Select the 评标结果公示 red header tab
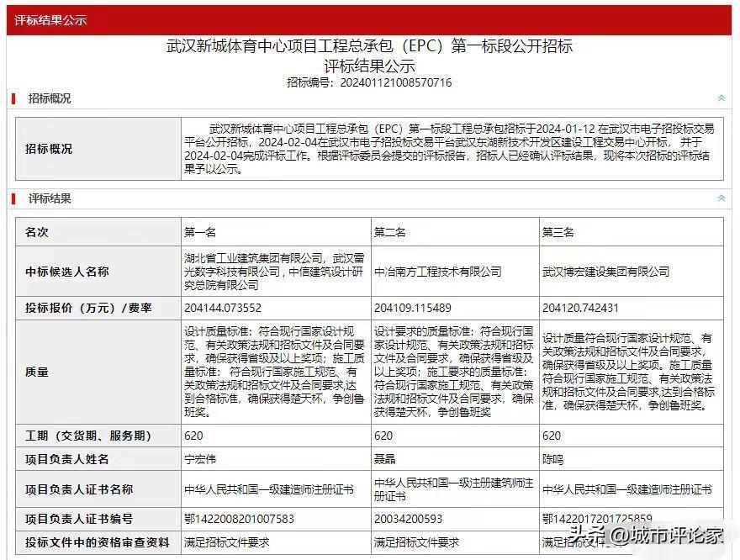Screen dimensions: 740x560 (50, 20)
